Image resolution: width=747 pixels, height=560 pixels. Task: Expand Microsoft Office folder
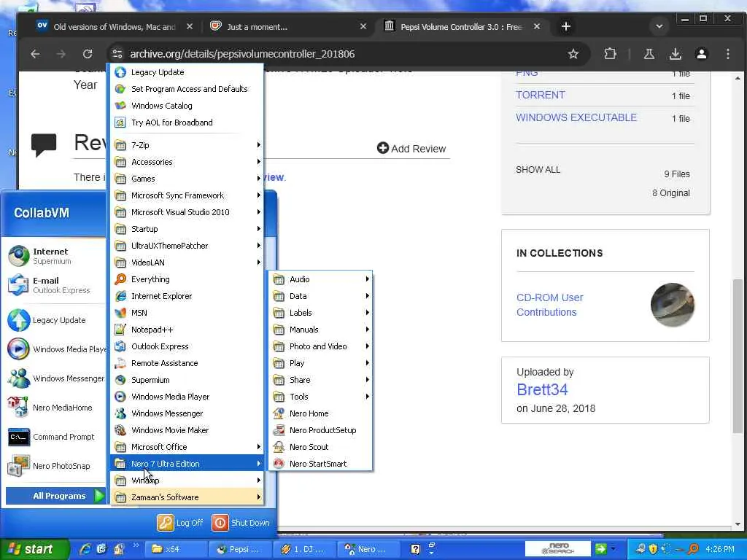tap(187, 447)
